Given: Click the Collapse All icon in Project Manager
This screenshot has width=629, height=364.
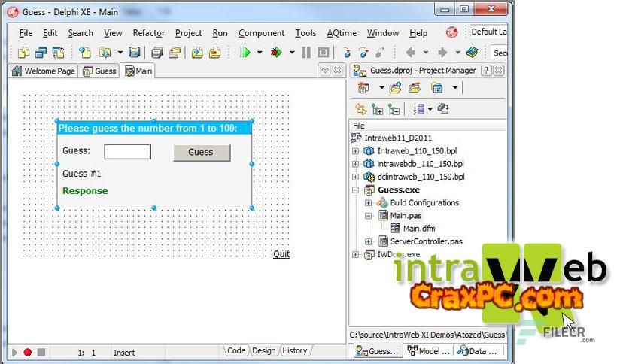Looking at the screenshot, I should tap(393, 109).
